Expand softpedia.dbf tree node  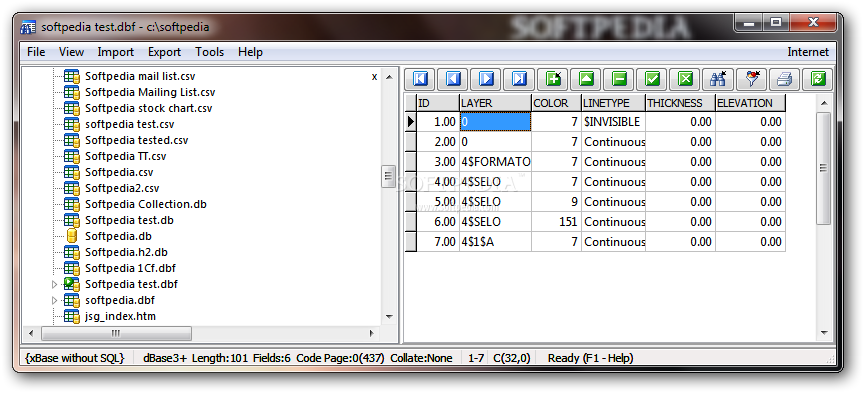54,300
